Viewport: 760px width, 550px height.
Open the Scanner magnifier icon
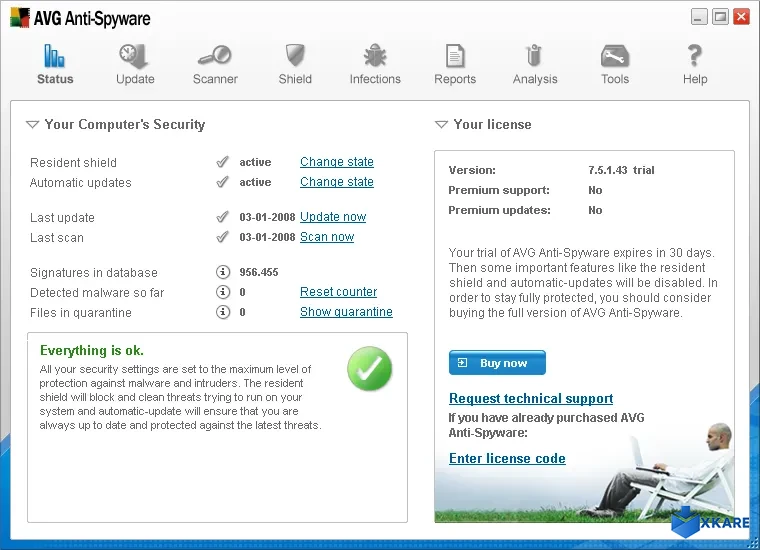coord(215,56)
